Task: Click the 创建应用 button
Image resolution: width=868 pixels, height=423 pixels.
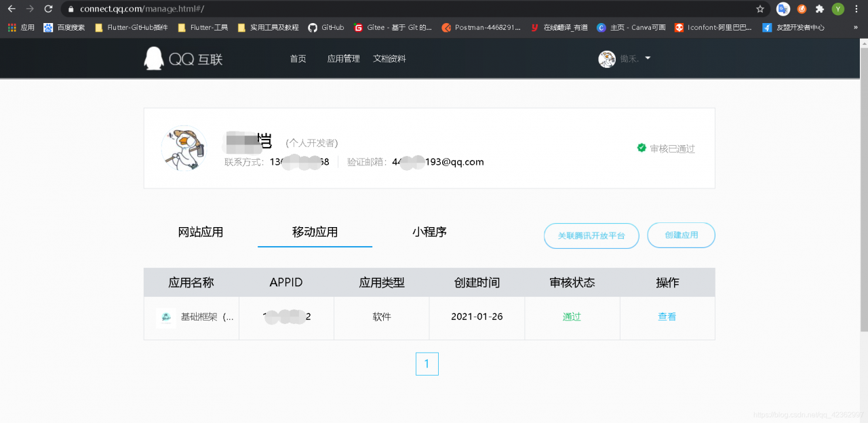Action: pos(682,235)
